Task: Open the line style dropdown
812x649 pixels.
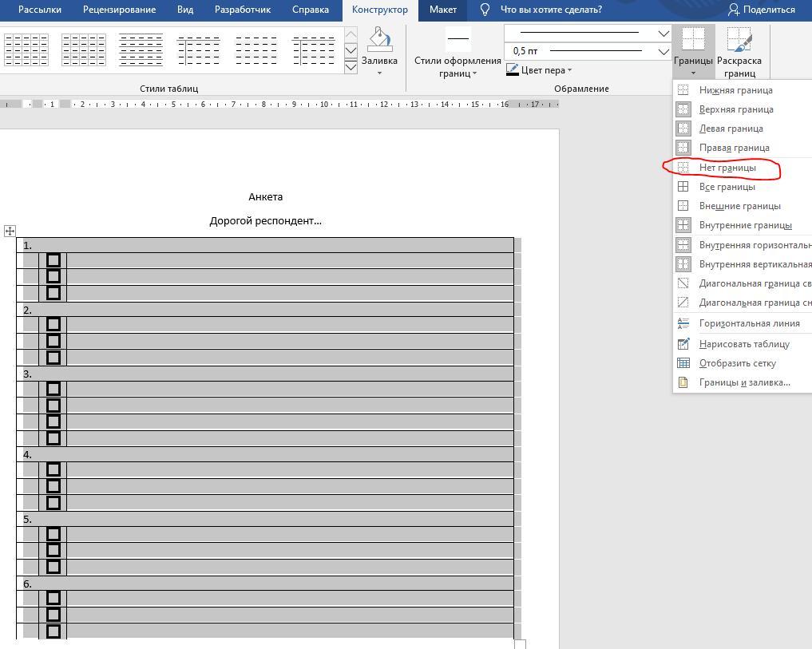Action: [x=663, y=34]
